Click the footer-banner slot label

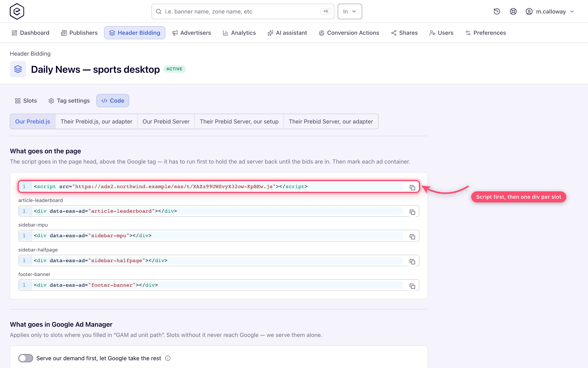pyautogui.click(x=34, y=274)
